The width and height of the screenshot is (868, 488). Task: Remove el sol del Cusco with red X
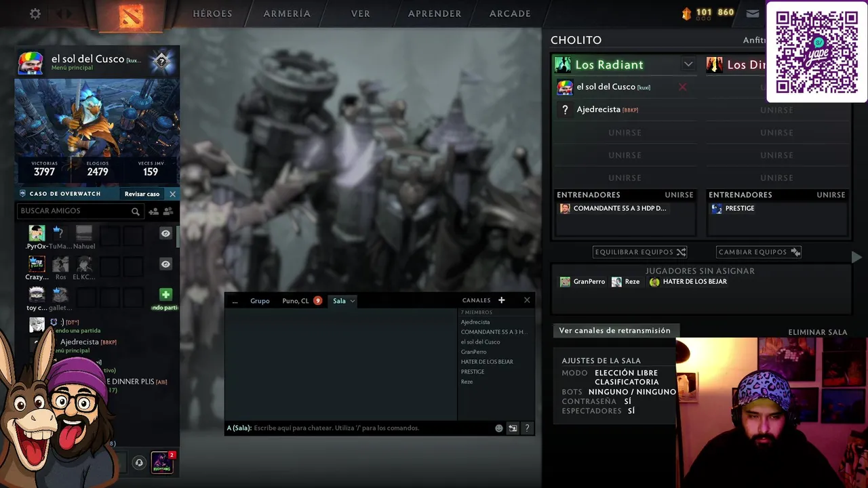[x=683, y=87]
